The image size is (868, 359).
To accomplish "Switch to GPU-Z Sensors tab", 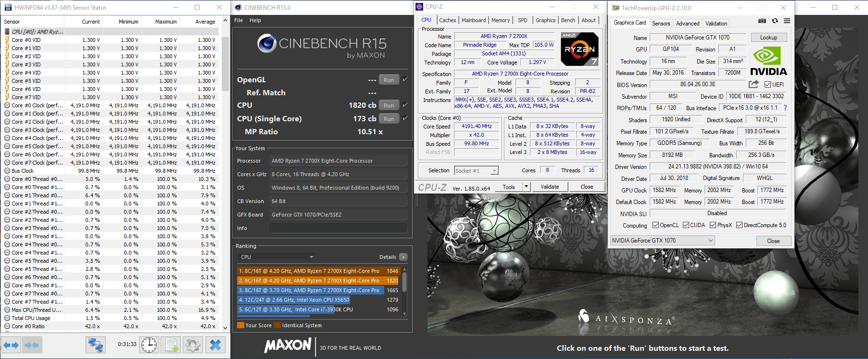I will pyautogui.click(x=661, y=24).
